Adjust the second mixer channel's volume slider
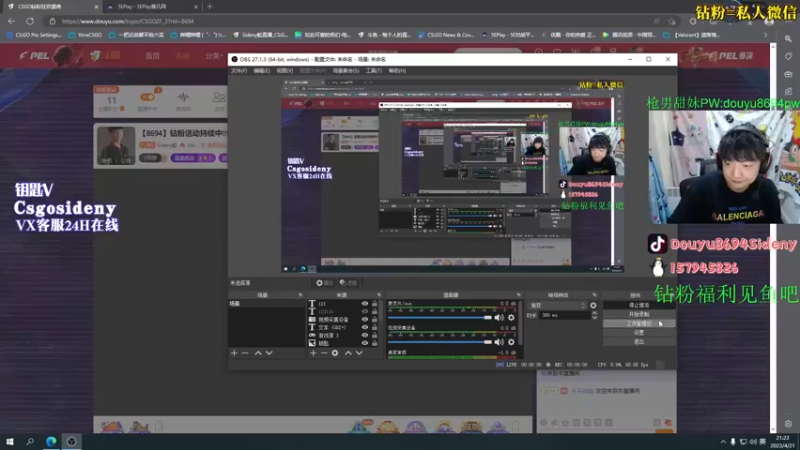800x450 pixels. click(x=440, y=342)
